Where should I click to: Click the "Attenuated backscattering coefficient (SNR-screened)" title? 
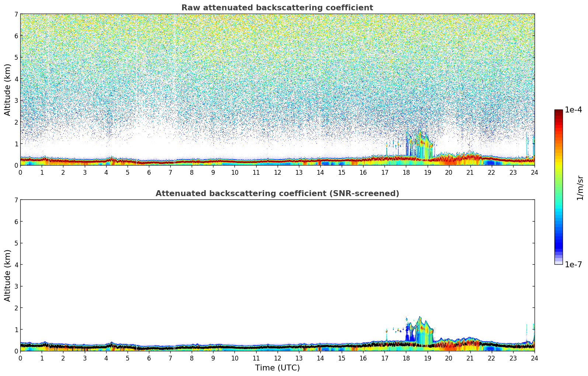pyautogui.click(x=277, y=194)
